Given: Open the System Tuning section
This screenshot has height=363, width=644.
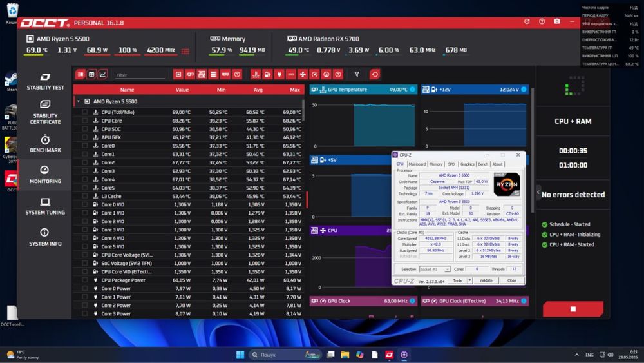Looking at the screenshot, I should click(45, 206).
